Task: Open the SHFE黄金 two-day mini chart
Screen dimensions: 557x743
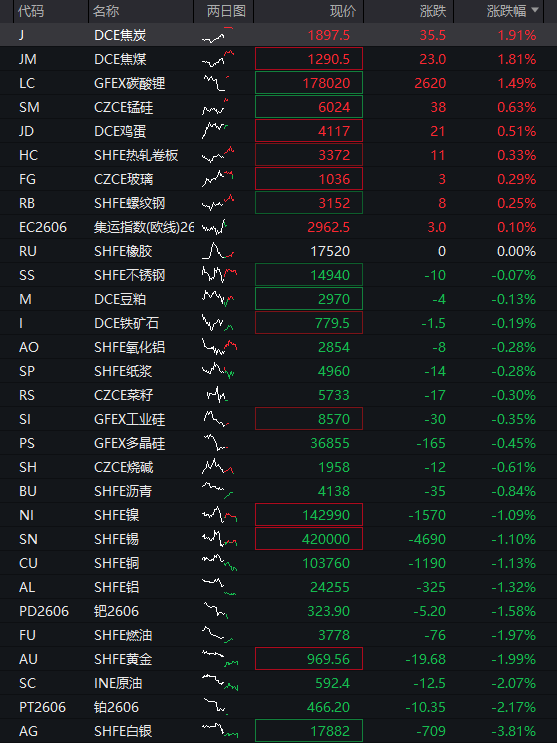Action: click(x=219, y=659)
